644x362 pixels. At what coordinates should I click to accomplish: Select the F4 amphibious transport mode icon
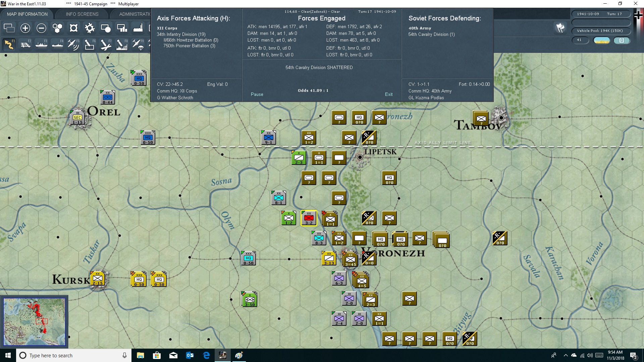click(57, 44)
